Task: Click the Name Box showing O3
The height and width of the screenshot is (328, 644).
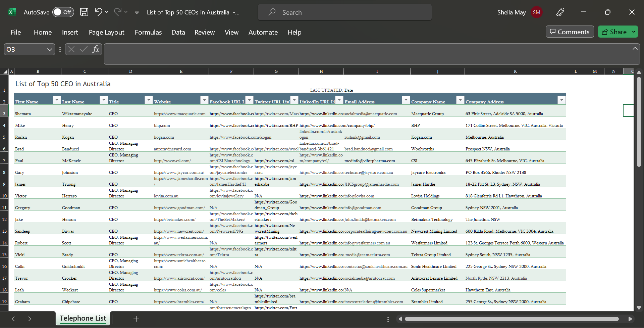Action: 25,49
